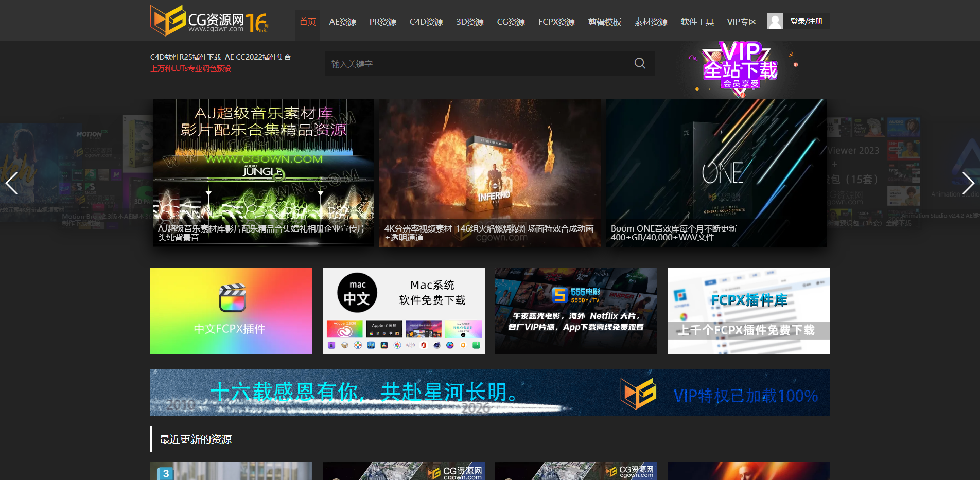Open the 首页 navigation tab

click(x=307, y=22)
